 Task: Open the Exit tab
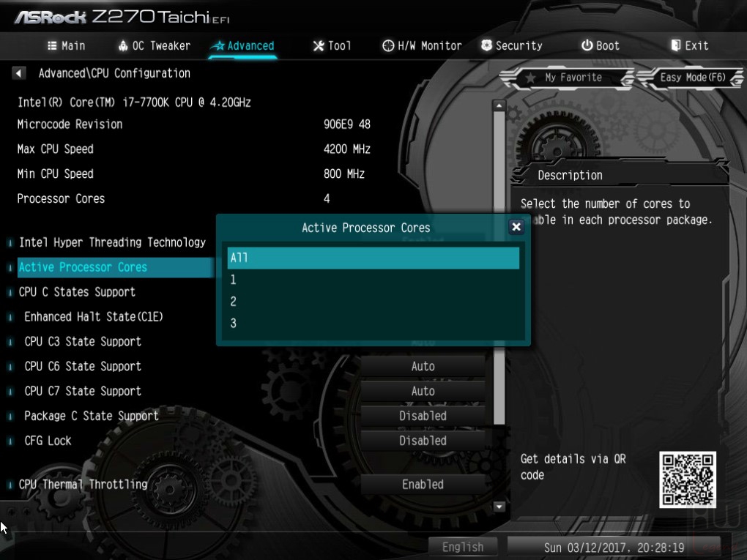(689, 45)
